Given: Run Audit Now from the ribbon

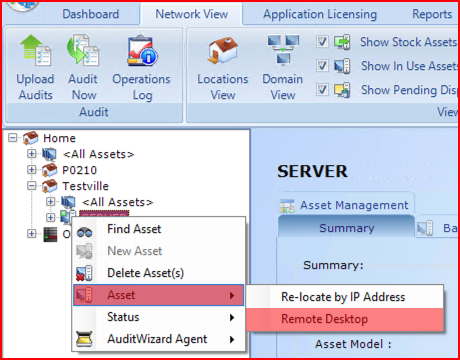Looking at the screenshot, I should tap(83, 67).
